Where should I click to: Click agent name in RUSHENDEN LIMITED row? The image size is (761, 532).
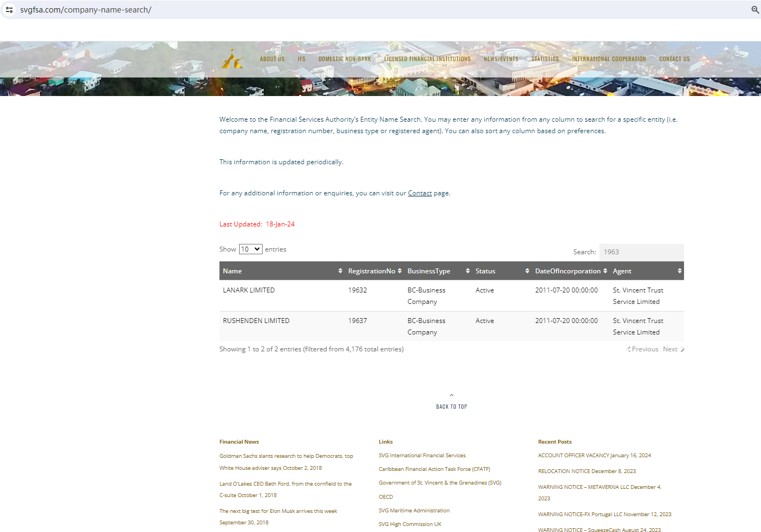(638, 326)
